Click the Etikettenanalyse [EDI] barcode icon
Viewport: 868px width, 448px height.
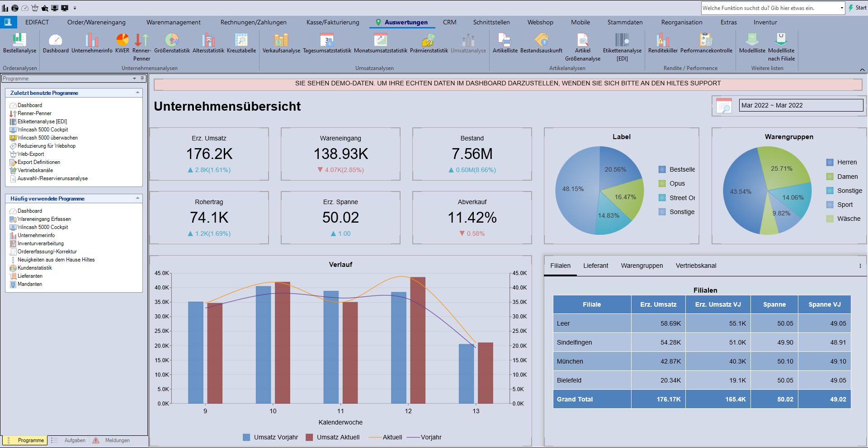click(x=622, y=41)
